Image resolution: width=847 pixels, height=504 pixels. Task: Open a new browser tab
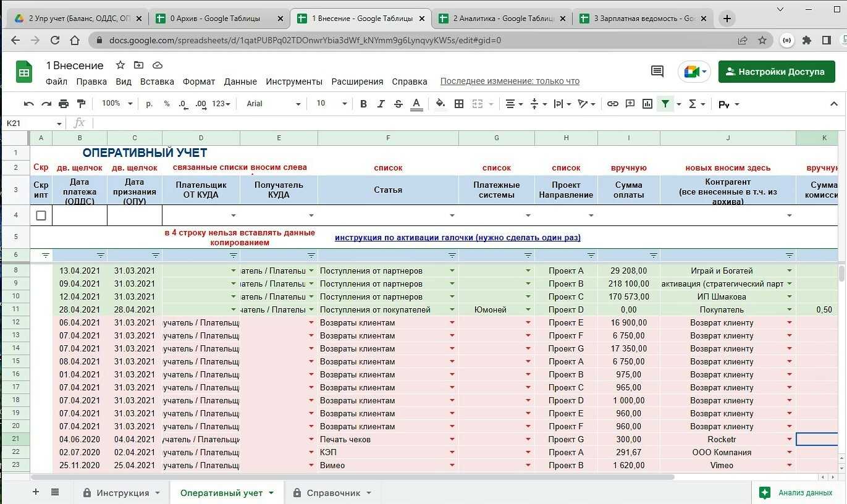point(727,19)
